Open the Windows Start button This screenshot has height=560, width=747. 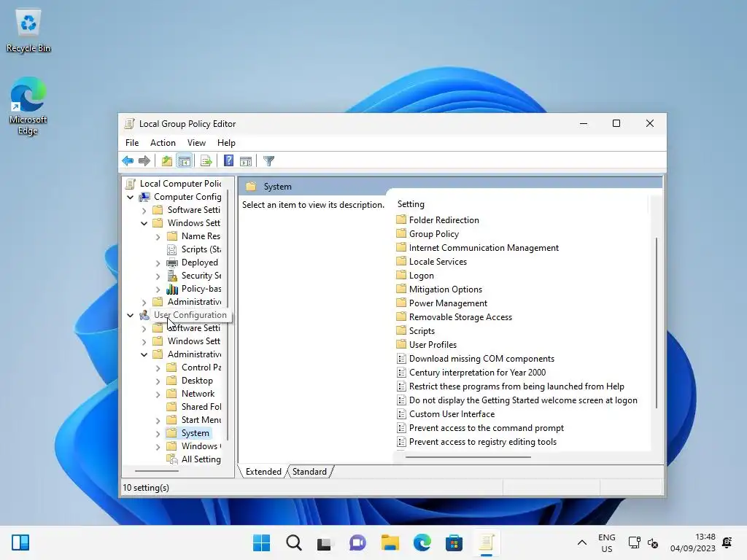(262, 542)
